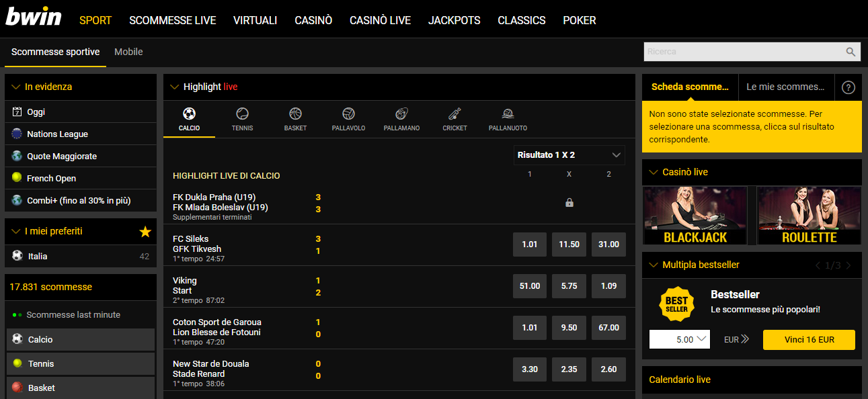
Task: Go to previous Multipla bestseller page arrow
Action: click(818, 265)
